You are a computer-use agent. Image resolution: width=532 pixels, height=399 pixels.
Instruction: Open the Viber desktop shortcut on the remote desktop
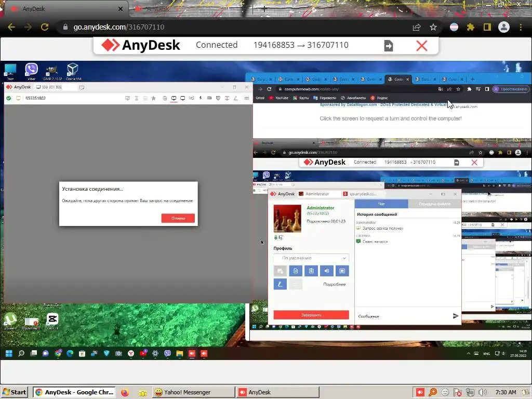(x=31, y=72)
